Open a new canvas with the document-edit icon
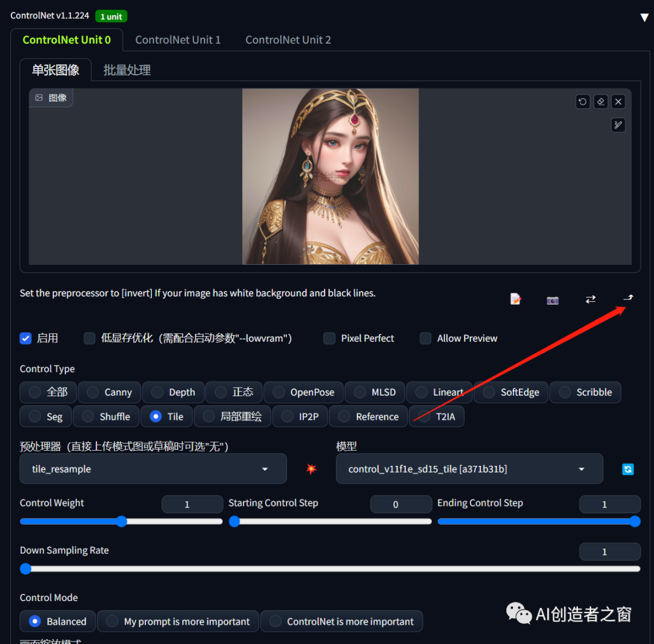The image size is (654, 644). 515,298
